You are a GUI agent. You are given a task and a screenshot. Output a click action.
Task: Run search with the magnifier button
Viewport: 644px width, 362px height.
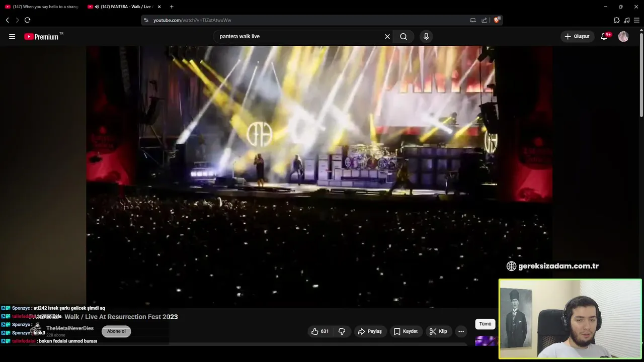(404, 36)
